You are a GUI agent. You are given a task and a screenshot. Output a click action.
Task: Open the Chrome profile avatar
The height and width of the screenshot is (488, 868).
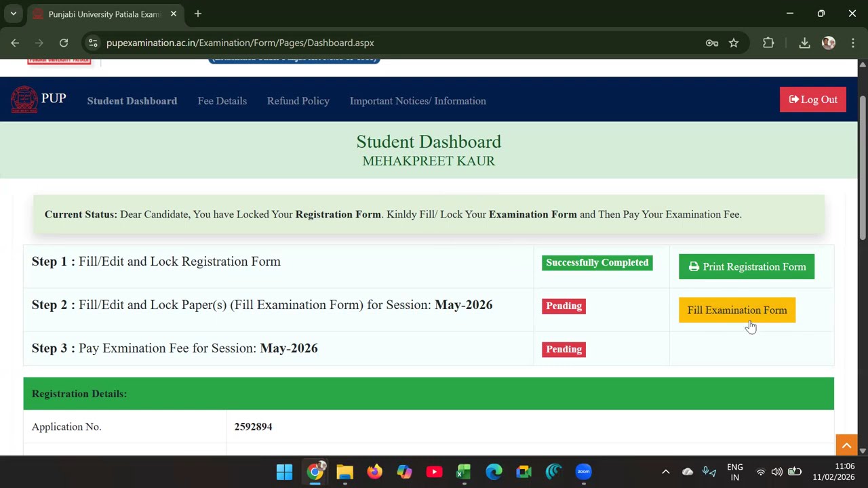click(829, 43)
